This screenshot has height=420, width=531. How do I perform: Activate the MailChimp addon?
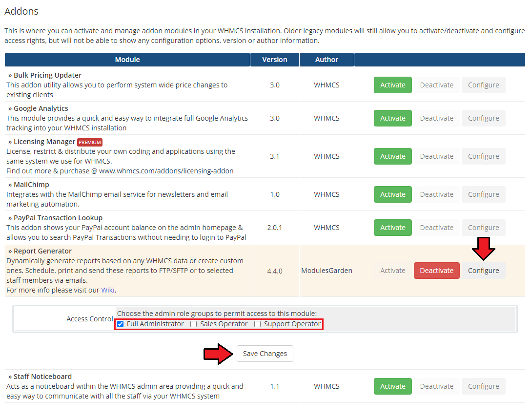tap(392, 194)
